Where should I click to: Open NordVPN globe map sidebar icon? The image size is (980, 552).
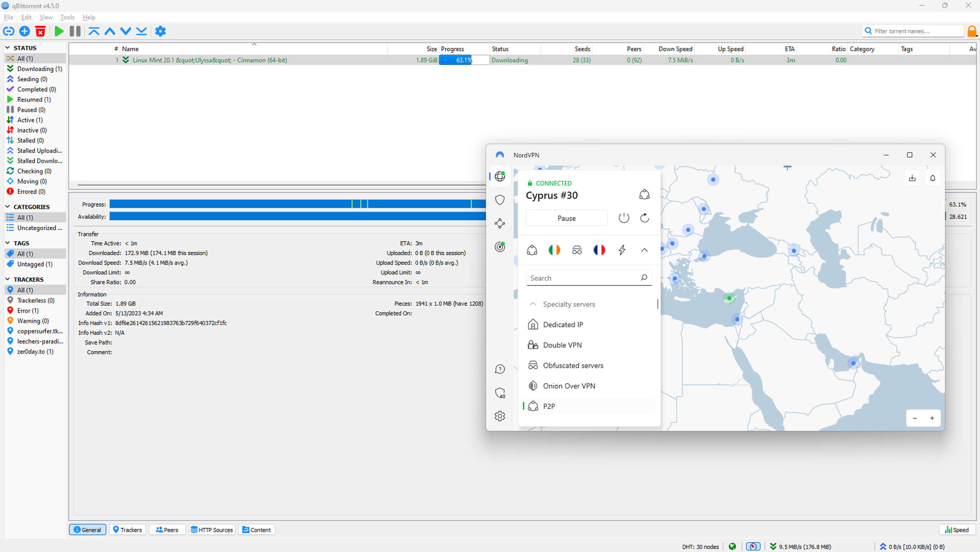click(500, 176)
